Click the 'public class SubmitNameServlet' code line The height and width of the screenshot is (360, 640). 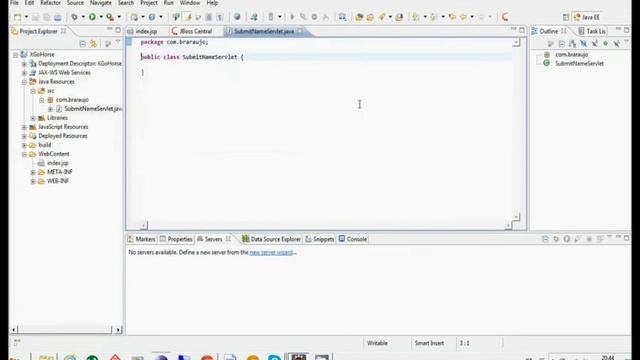pyautogui.click(x=192, y=57)
